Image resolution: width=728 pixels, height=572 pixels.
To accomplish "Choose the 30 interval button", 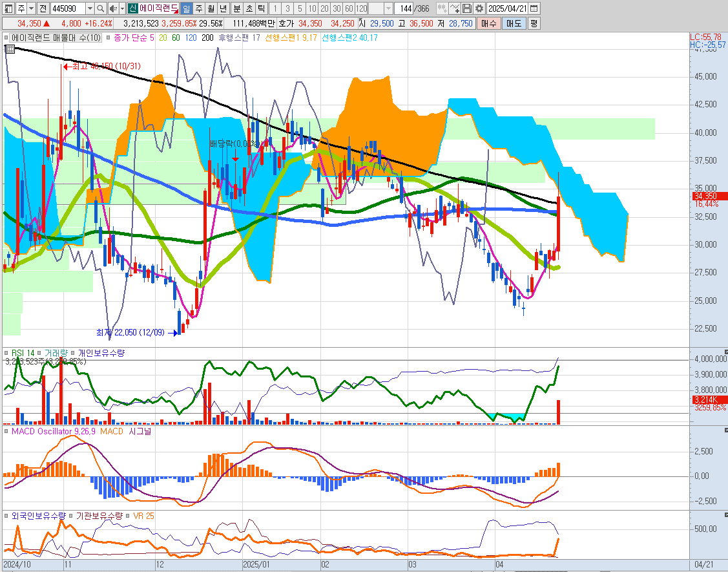I will click(x=337, y=8).
